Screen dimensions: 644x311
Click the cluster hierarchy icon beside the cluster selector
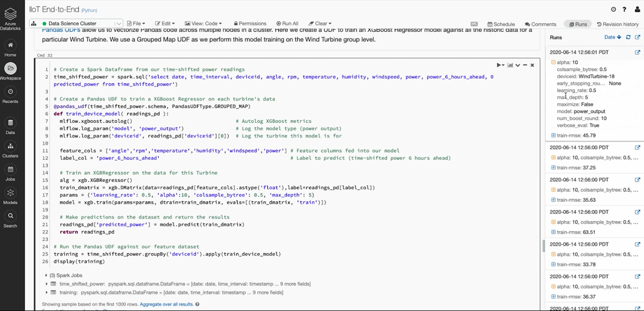(33, 23)
